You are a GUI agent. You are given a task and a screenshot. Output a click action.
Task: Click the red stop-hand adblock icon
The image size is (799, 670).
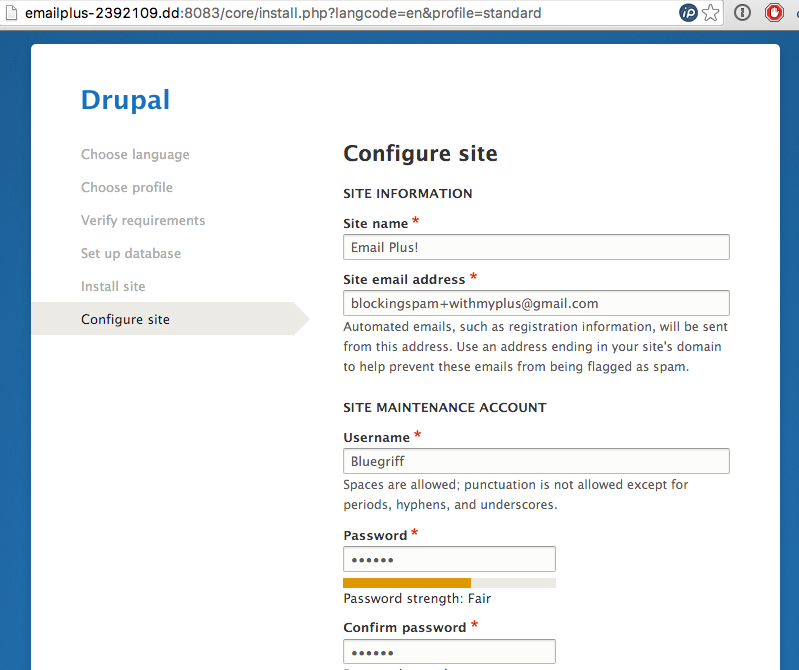(774, 13)
